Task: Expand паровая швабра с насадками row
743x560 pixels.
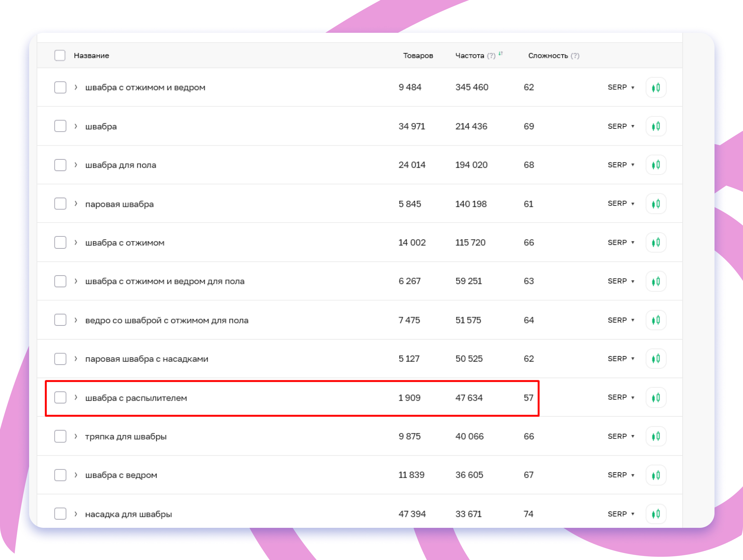Action: point(76,359)
